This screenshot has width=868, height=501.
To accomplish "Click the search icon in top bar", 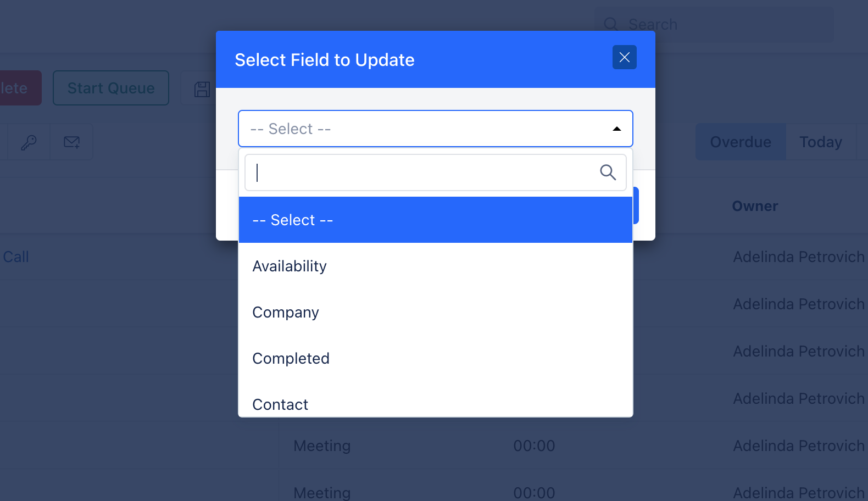I will click(611, 24).
